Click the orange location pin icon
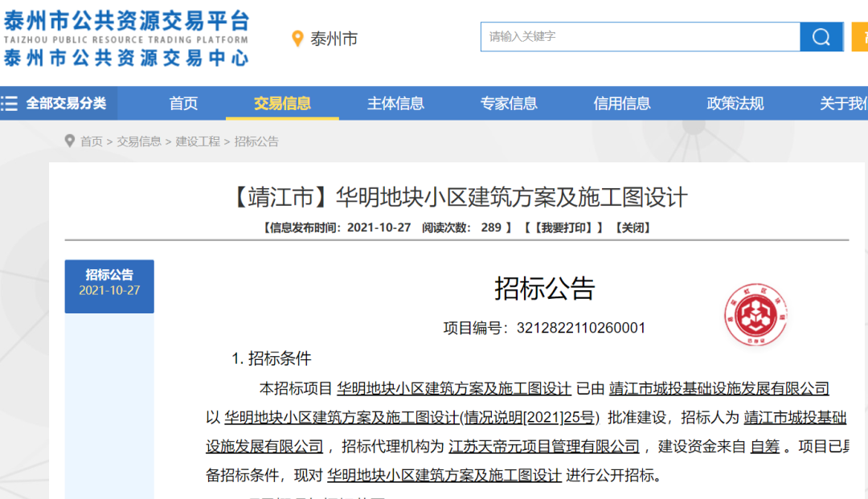Screen dimensions: 868x499 pyautogui.click(x=298, y=39)
